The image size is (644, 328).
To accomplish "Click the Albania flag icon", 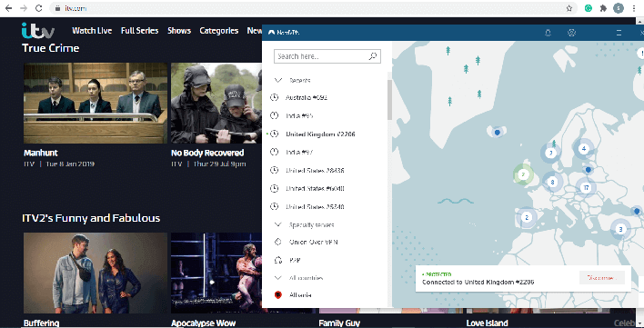I will [278, 294].
